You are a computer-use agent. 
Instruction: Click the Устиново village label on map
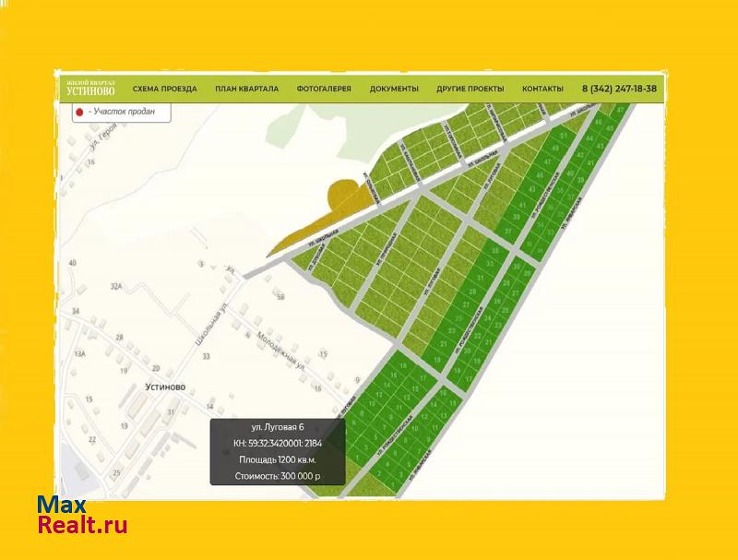[x=166, y=387]
